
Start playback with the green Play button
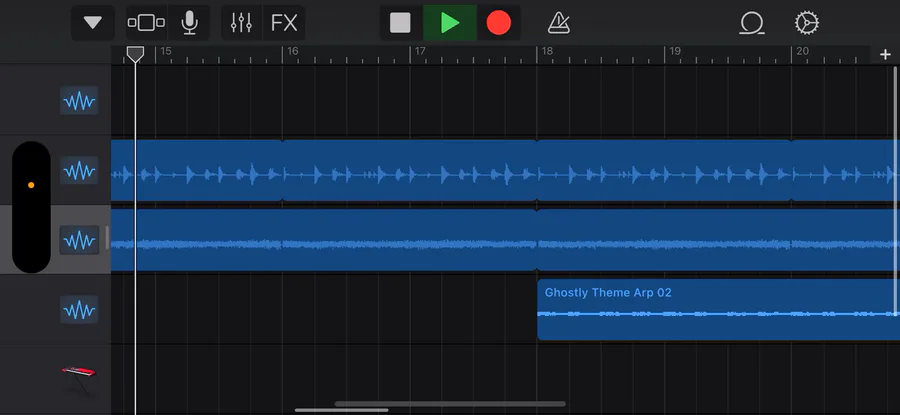tap(449, 23)
